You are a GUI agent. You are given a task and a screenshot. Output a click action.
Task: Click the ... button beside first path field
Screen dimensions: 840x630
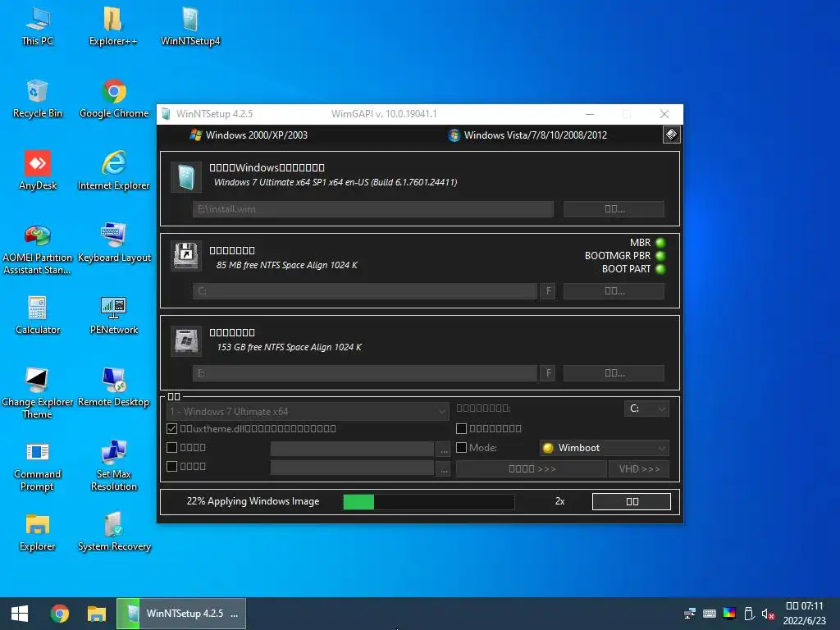point(444,450)
